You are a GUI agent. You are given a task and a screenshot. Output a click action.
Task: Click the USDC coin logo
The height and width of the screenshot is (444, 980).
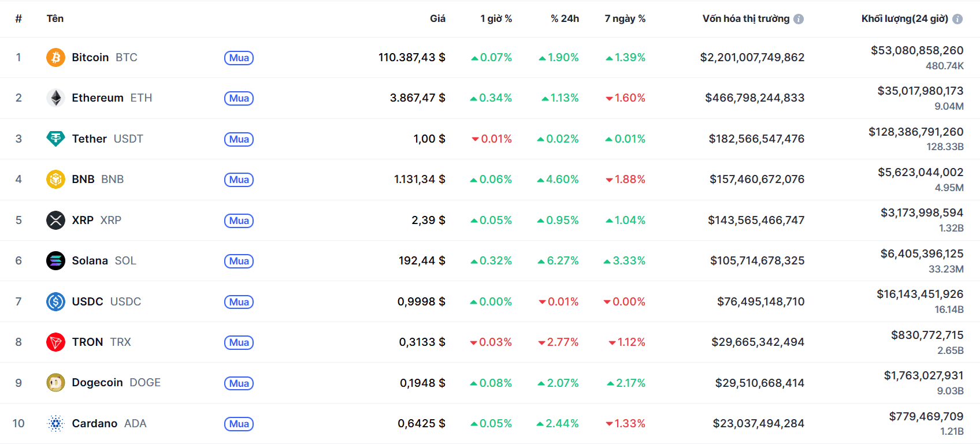point(55,301)
